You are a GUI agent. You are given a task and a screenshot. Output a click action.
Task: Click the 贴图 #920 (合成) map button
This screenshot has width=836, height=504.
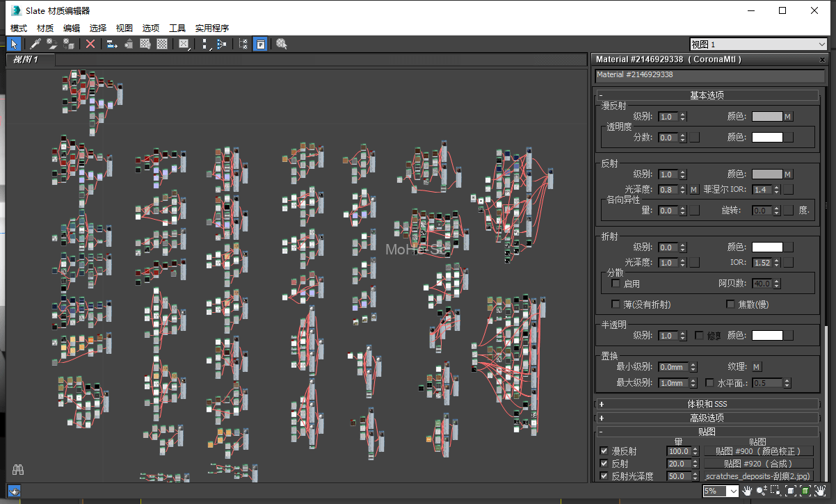click(759, 464)
